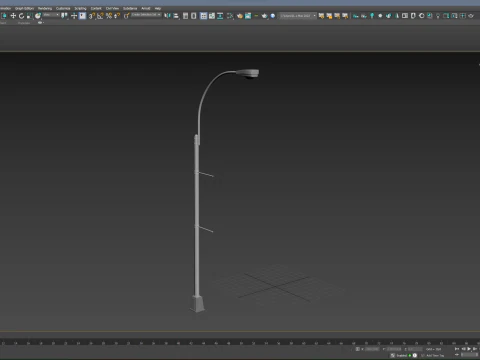Viewport: 480px width, 360px height.
Task: Toggle Spinner Snap
Action: coord(117,16)
